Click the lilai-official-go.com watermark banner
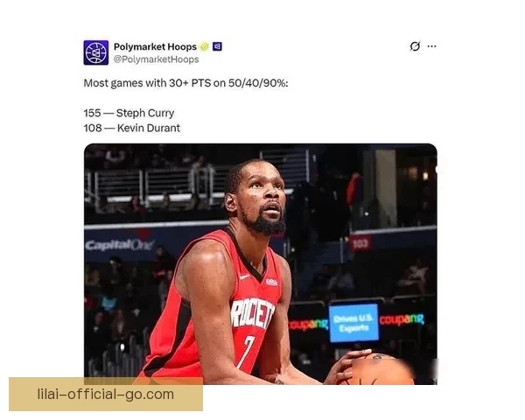Viewport: 525px width, 420px height. pos(106,395)
